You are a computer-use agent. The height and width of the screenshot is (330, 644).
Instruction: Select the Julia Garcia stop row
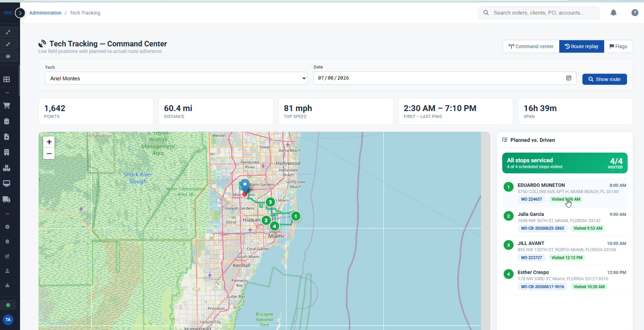(564, 222)
